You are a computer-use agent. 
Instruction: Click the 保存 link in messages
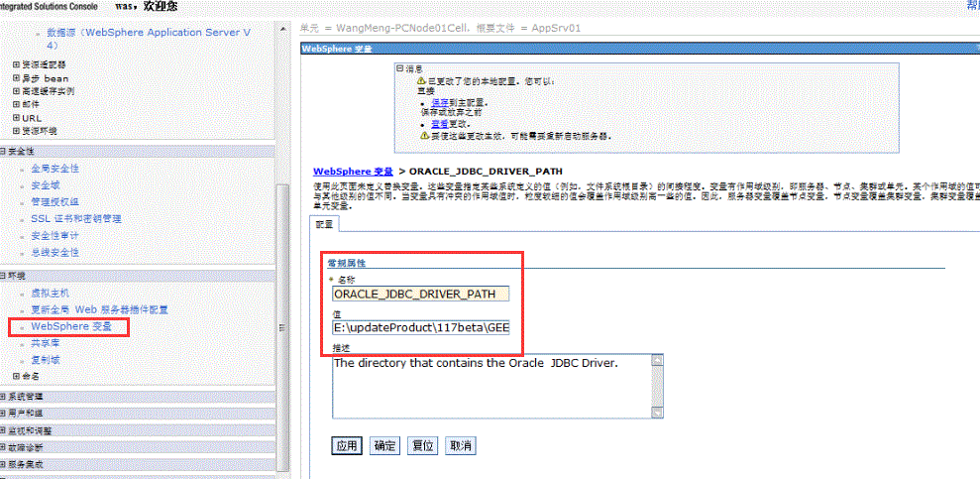coord(440,102)
